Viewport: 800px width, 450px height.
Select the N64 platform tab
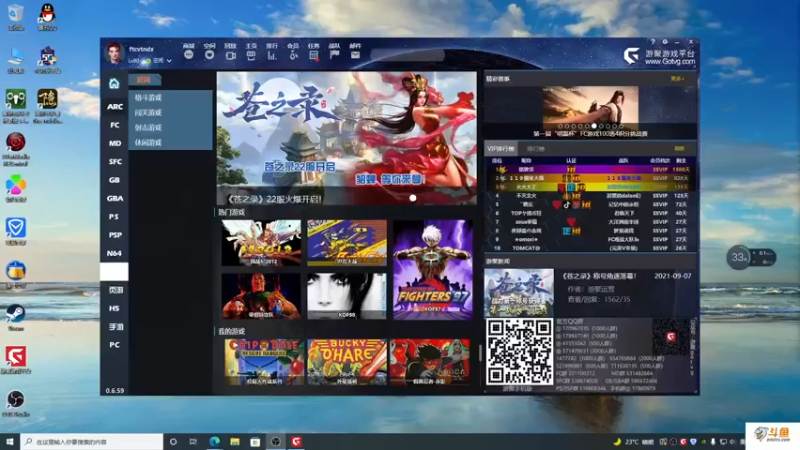tap(114, 254)
